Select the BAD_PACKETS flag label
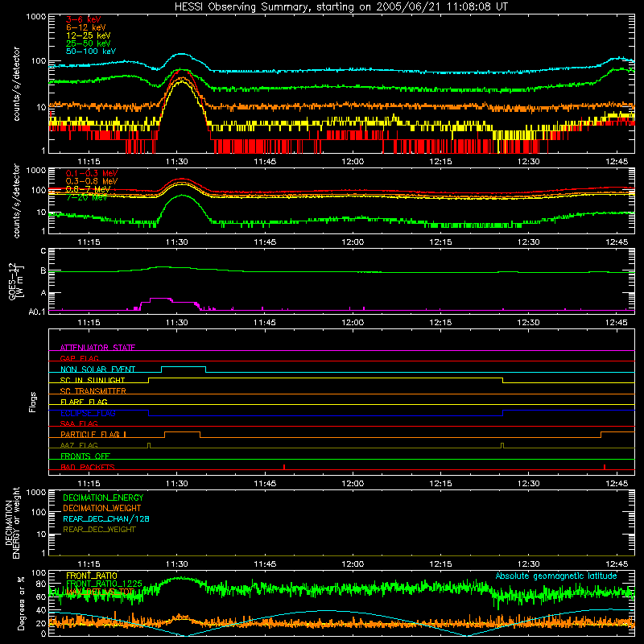 [88, 467]
